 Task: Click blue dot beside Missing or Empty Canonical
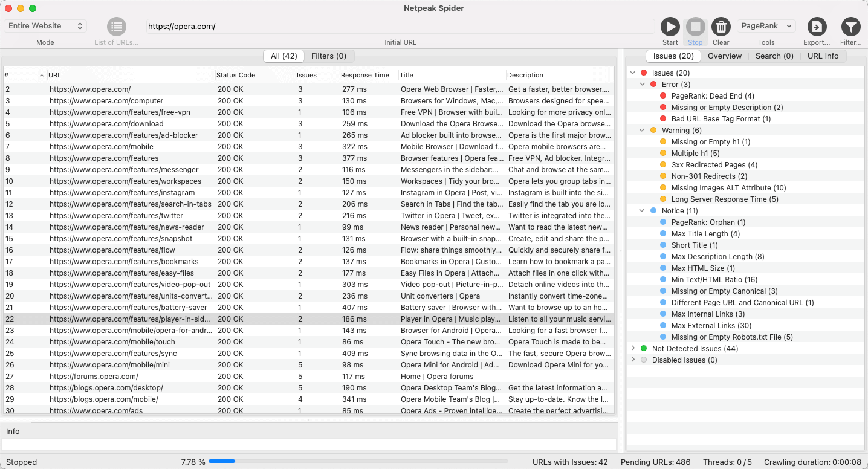click(663, 291)
